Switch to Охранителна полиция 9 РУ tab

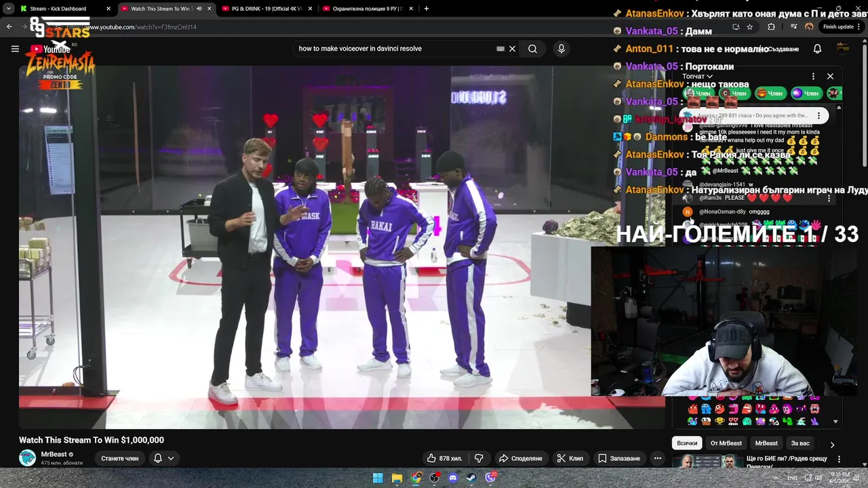[368, 9]
